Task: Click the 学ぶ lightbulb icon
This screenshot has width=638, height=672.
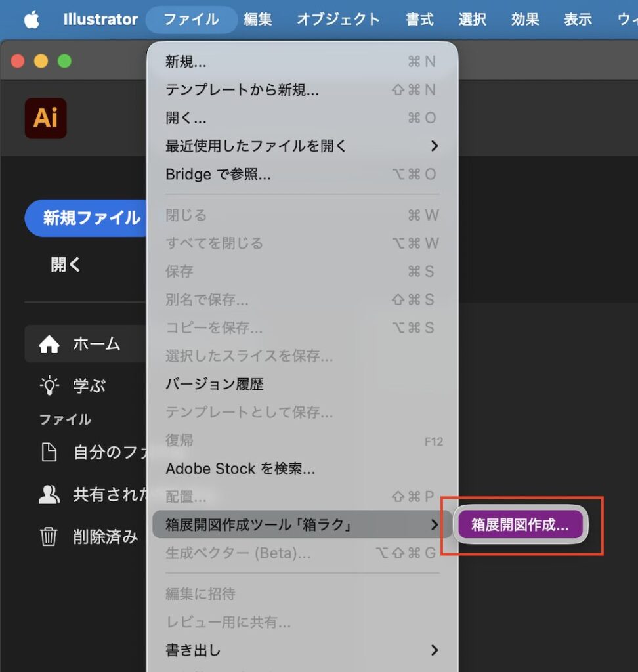Action: tap(49, 386)
